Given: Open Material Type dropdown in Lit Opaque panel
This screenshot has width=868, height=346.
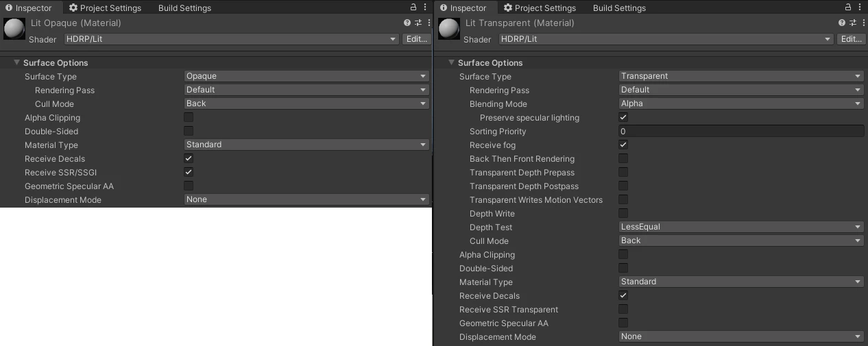Looking at the screenshot, I should coord(306,145).
